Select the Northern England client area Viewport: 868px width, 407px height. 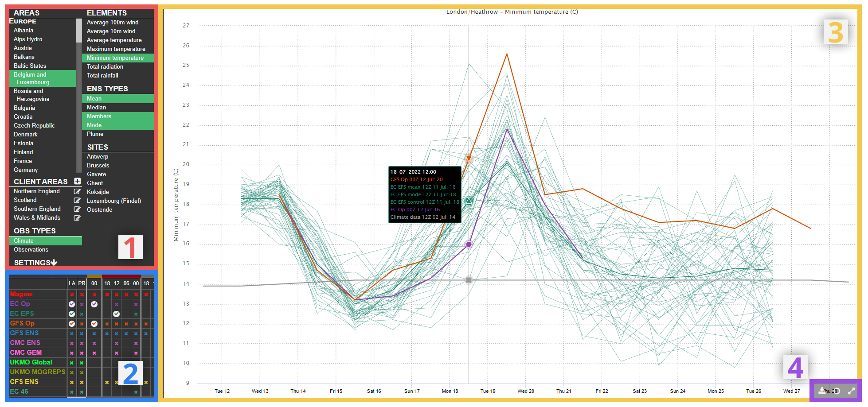click(37, 191)
